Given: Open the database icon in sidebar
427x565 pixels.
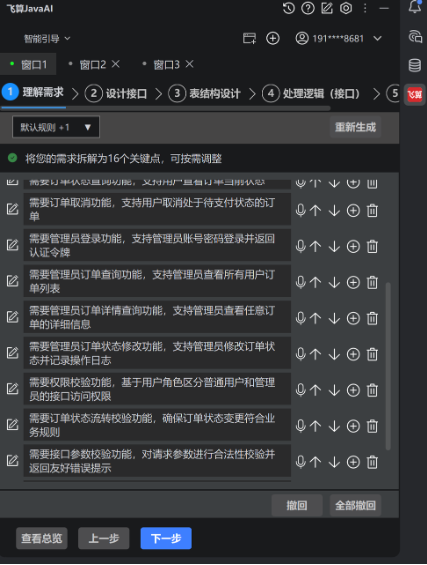Looking at the screenshot, I should click(x=415, y=65).
